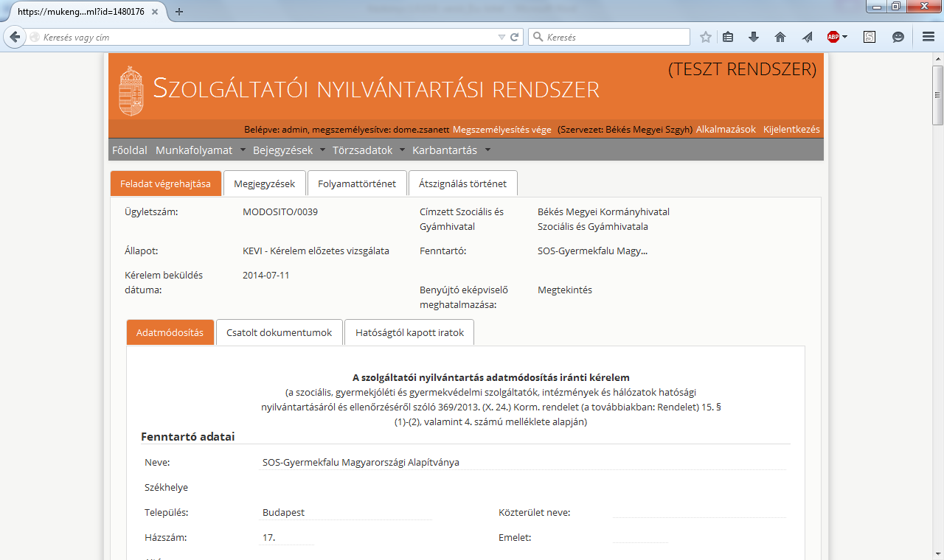Open the Adblock Plus ABP icon
The image size is (944, 560).
[833, 37]
